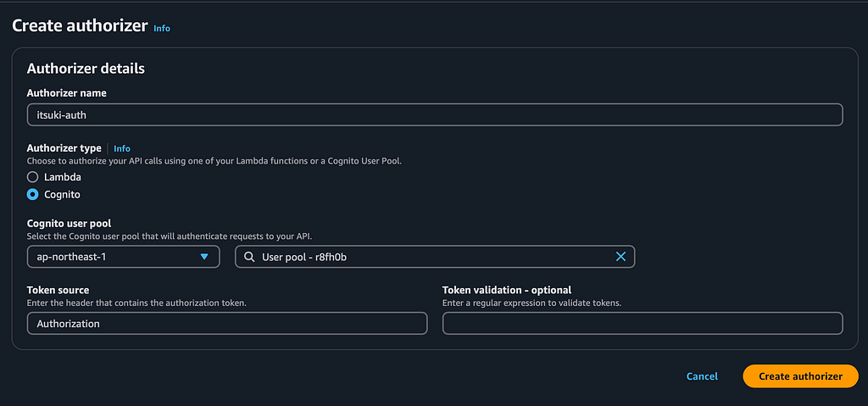
Task: Open Info link beside Authorizer type
Action: coord(122,148)
